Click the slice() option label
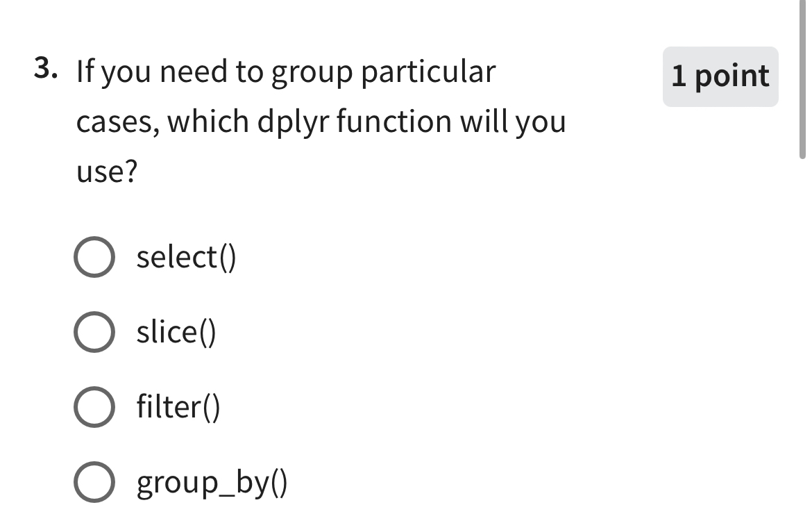812x530 pixels. pos(176,333)
